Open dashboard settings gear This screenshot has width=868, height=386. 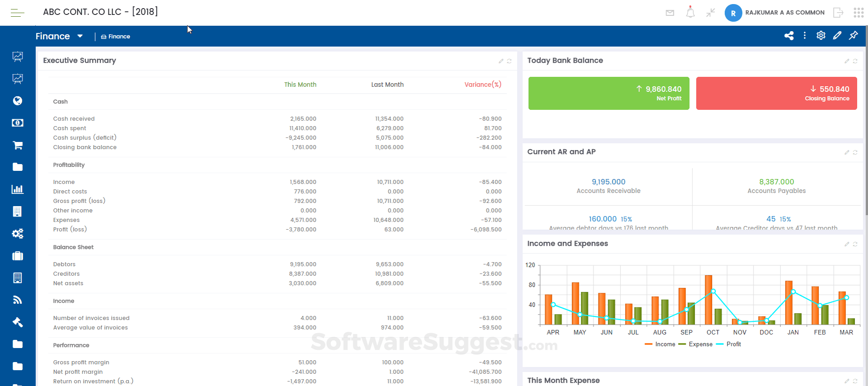point(821,35)
